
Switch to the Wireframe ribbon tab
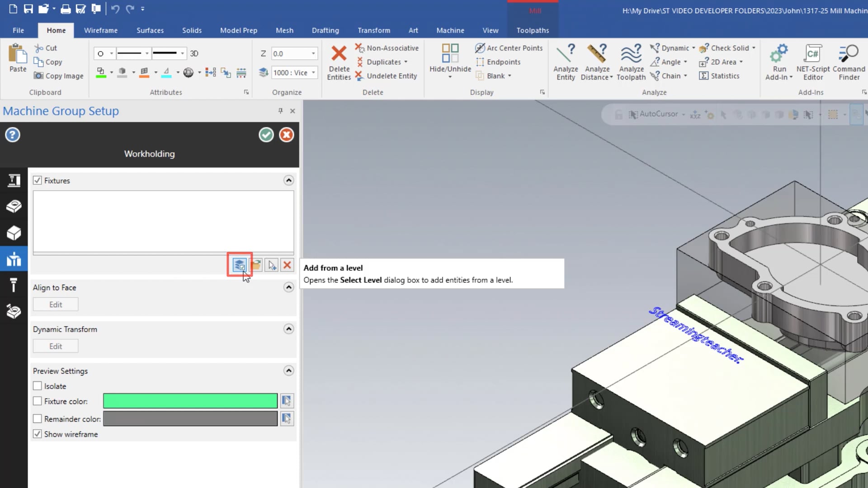tap(100, 30)
